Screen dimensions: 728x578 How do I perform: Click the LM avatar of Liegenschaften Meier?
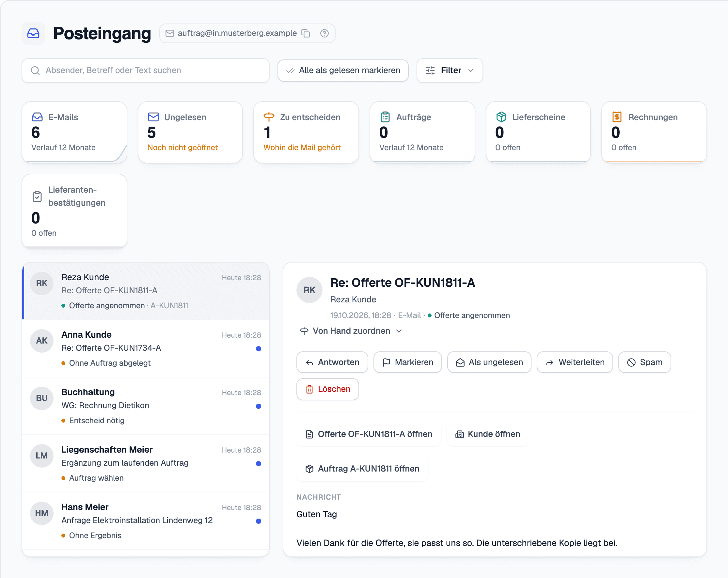coord(42,455)
